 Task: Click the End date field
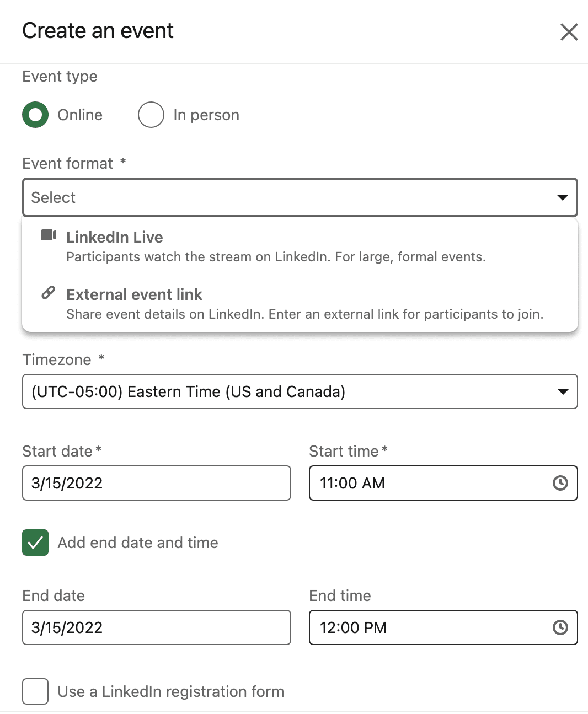pos(156,627)
